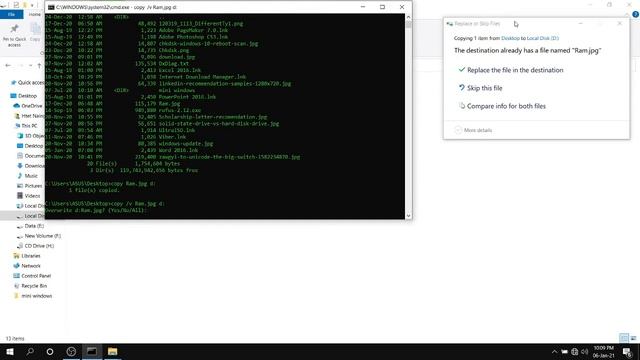Viewport: 640px width, 360px height.
Task: Click battery icon in system tray
Action: click(x=564, y=352)
